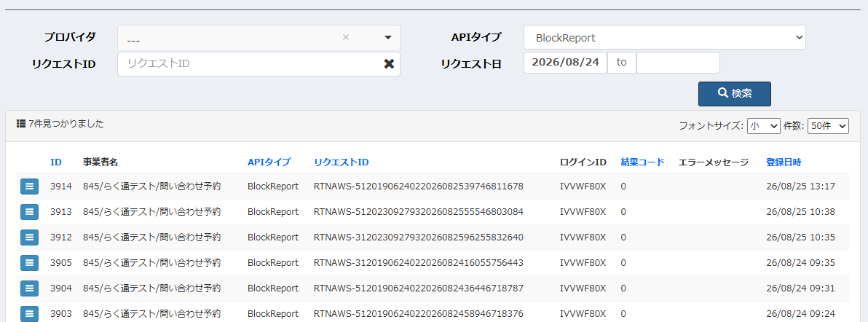Click ID cell 3913
The width and height of the screenshot is (868, 322).
(x=61, y=212)
